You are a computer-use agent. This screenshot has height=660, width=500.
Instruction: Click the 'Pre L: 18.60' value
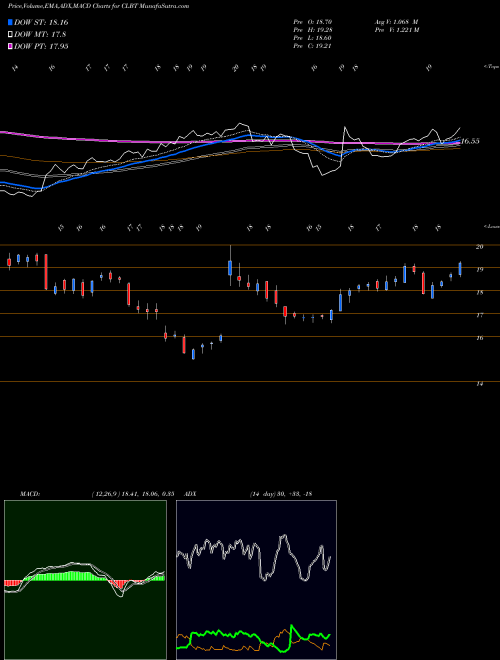pos(314,38)
